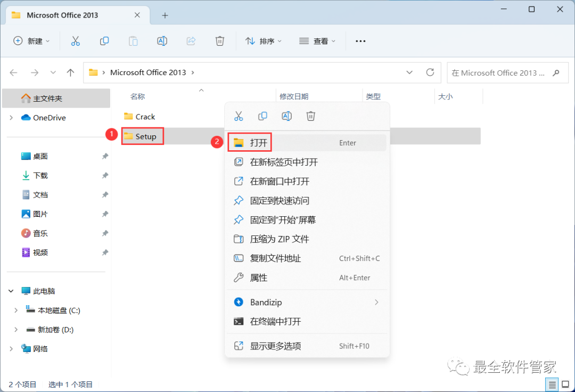
Task: Unpin 桌面 using its pin icon
Action: coord(105,156)
